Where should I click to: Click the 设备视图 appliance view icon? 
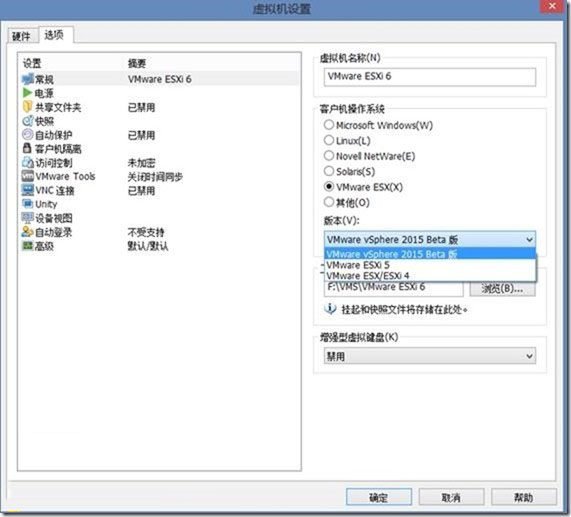(28, 218)
